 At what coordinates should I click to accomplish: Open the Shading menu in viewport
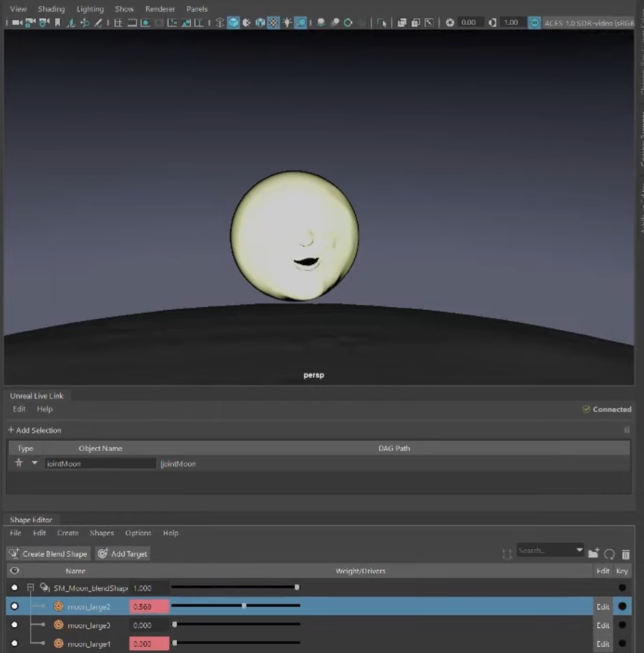(x=51, y=9)
